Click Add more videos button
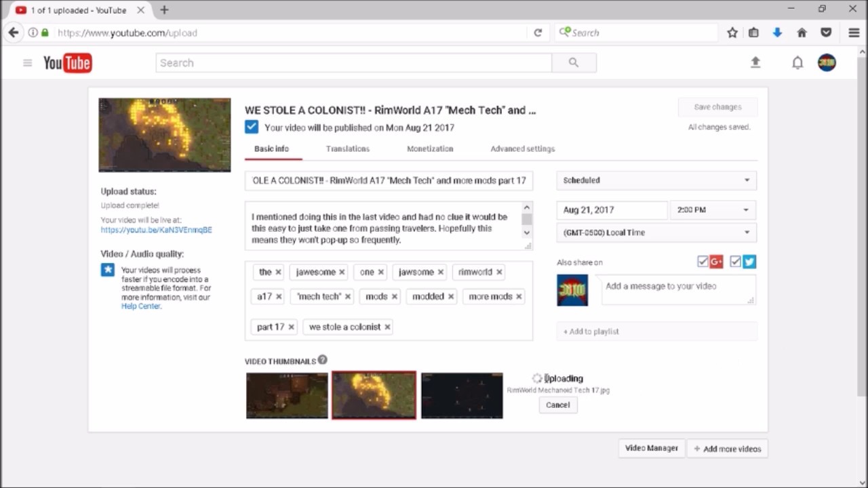Viewport: 868px width, 488px height. click(727, 449)
